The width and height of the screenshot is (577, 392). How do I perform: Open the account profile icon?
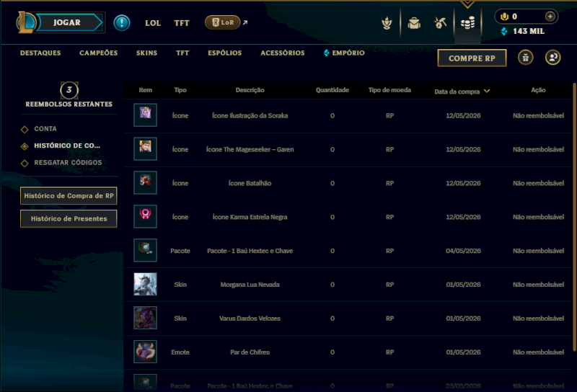pos(552,58)
